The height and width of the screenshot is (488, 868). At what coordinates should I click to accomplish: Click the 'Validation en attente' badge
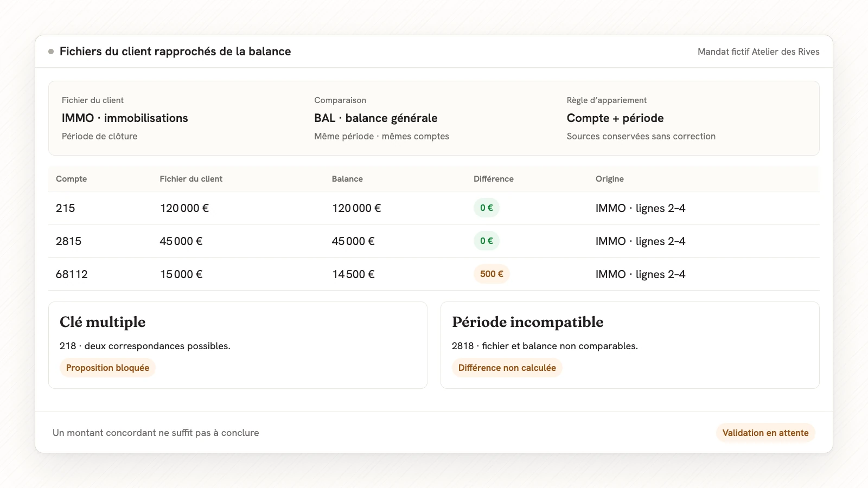click(x=765, y=433)
